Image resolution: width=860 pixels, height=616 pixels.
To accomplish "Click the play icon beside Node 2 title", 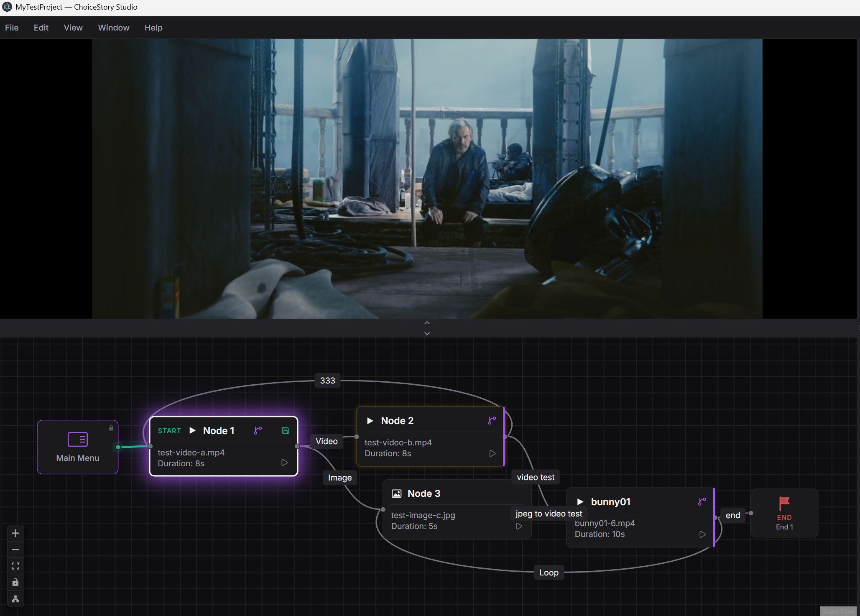I will tap(370, 421).
